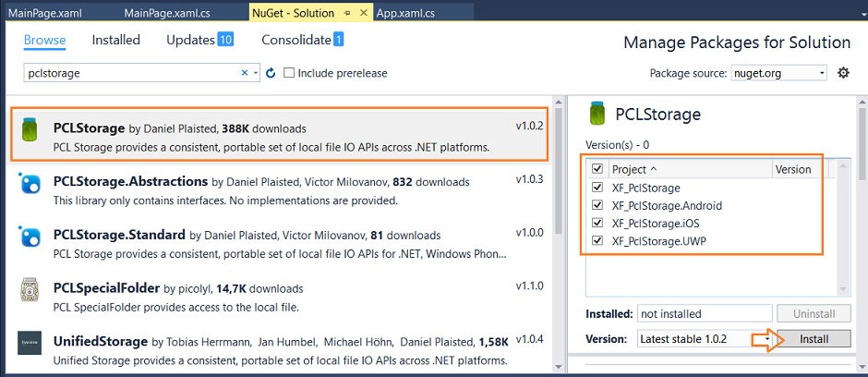Click the pin icon on NuGet tab
The height and width of the screenshot is (377, 868).
346,13
